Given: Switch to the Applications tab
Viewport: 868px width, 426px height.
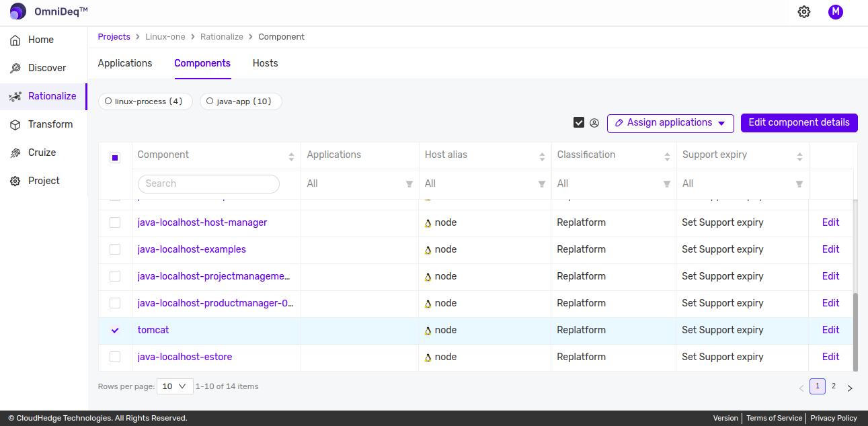Looking at the screenshot, I should pyautogui.click(x=125, y=63).
